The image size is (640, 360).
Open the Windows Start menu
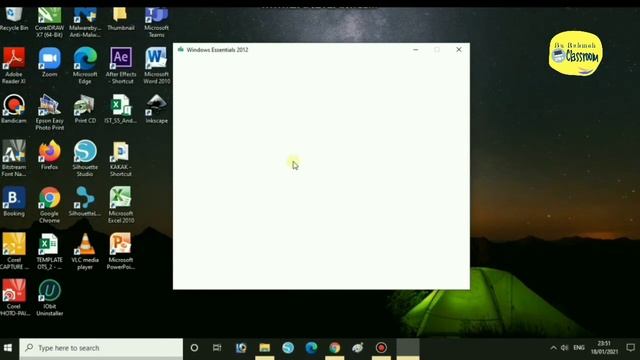tap(8, 348)
